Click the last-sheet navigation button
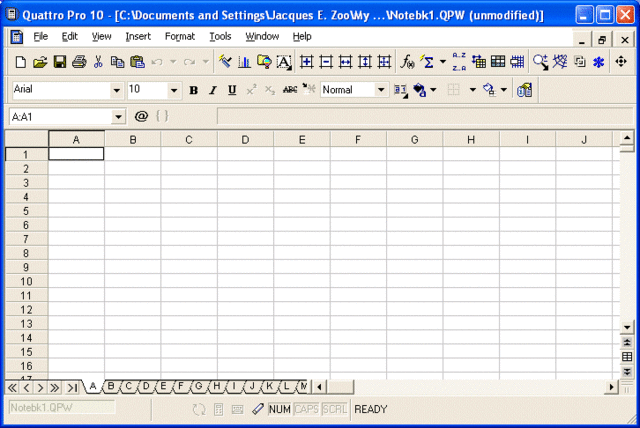The height and width of the screenshot is (428, 640). tap(72, 388)
